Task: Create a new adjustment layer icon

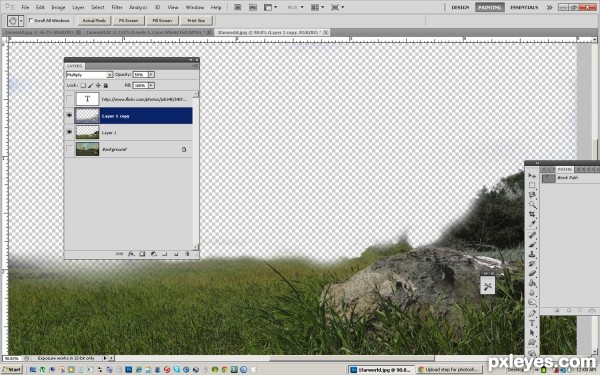Action: click(x=153, y=254)
